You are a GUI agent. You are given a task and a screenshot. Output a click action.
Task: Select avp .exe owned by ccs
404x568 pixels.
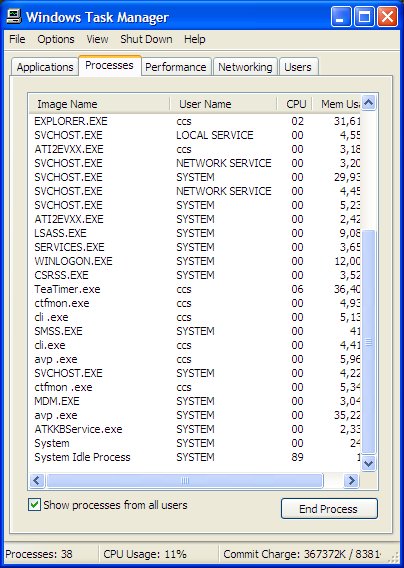[195, 359]
